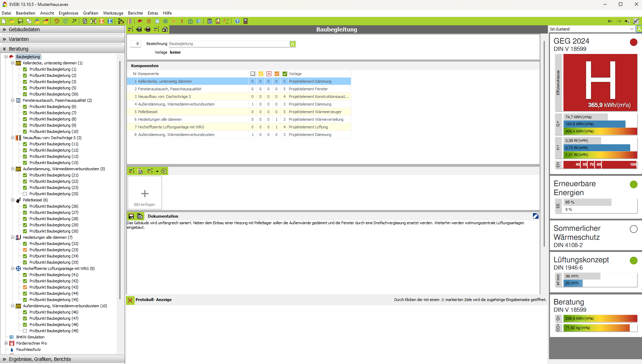The width and height of the screenshot is (642, 364).
Task: Save documentation with the floppy disk icon
Action: coord(131,216)
